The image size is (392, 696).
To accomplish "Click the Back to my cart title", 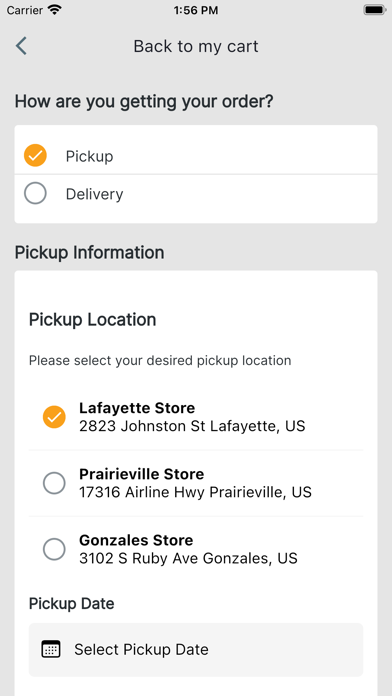I will pos(196,46).
